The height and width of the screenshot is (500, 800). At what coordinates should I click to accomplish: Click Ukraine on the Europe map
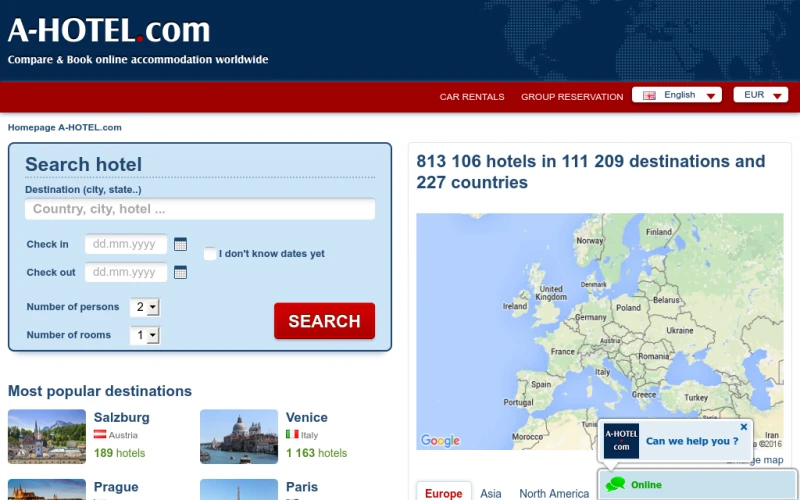(x=680, y=331)
